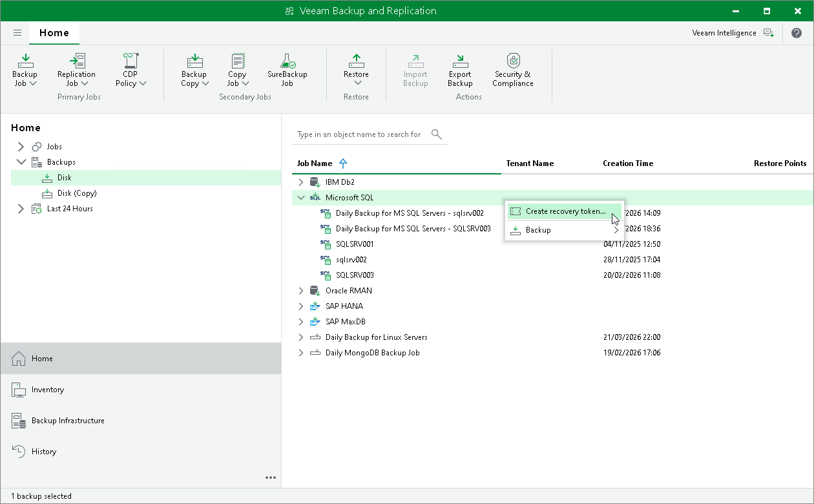
Task: Select Daily Backup for MS SQL Servers - SQLSRV003
Action: point(413,229)
